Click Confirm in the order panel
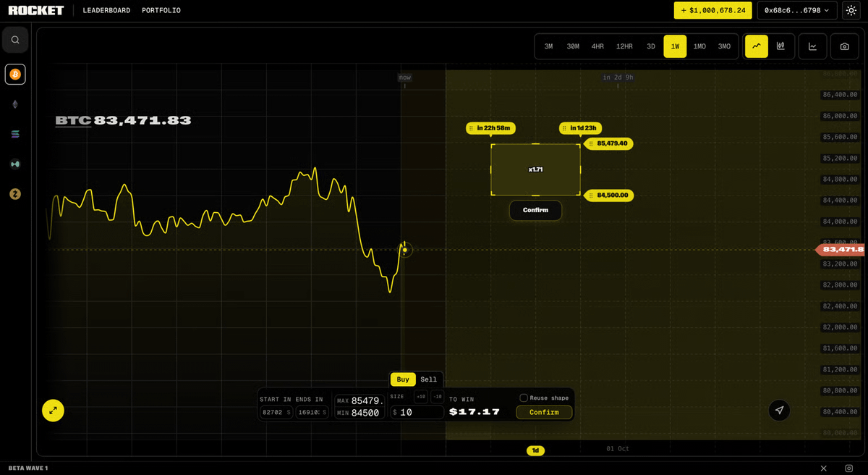868x475 pixels. 544,412
